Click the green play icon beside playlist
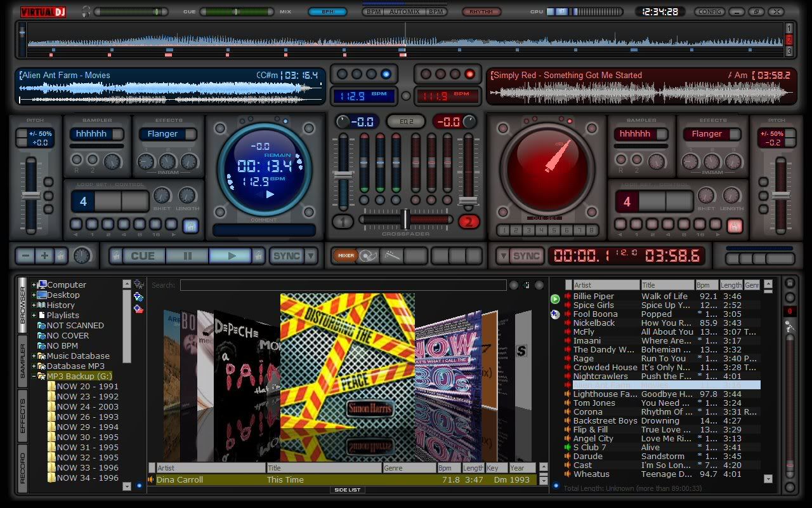812x508 pixels. click(x=555, y=298)
